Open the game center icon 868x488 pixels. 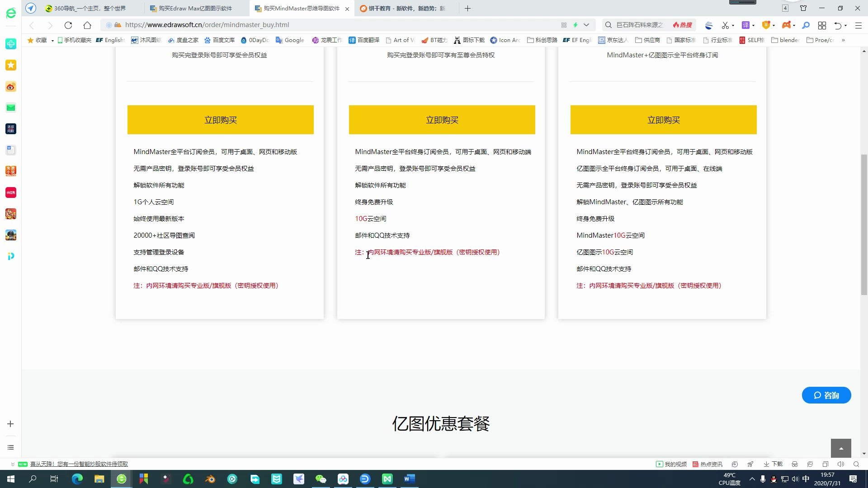click(x=787, y=26)
